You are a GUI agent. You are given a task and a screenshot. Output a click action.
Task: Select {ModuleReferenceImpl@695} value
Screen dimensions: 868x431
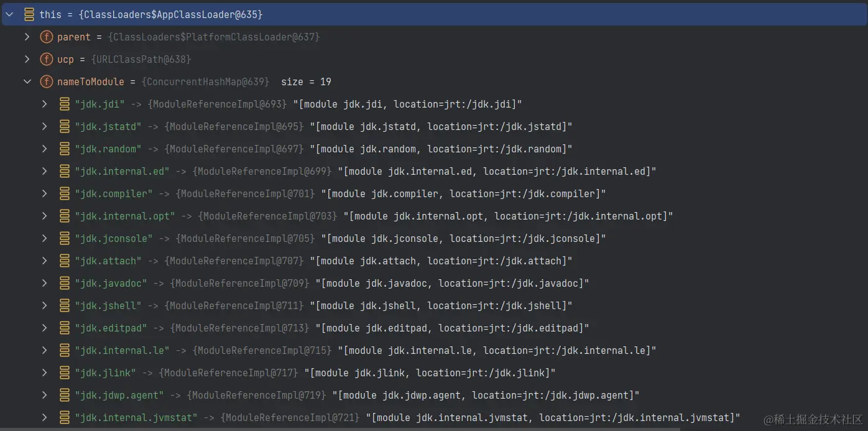click(x=234, y=127)
